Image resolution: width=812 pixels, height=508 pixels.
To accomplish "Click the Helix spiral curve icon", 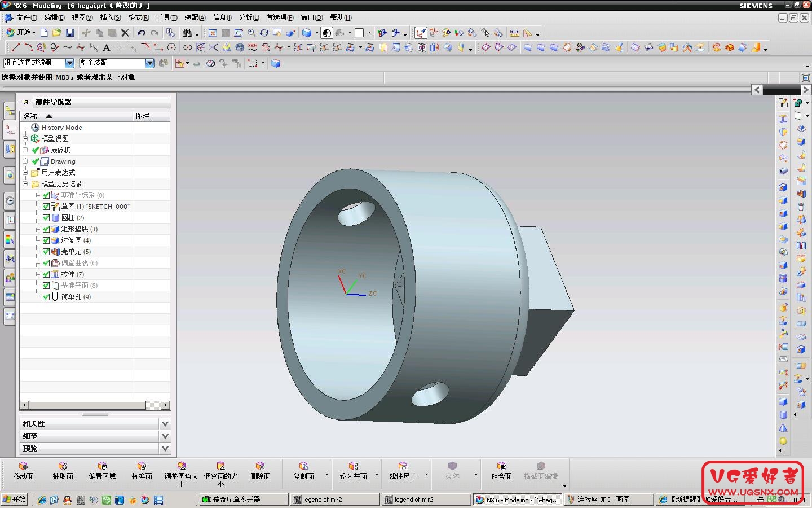I will coord(240,47).
